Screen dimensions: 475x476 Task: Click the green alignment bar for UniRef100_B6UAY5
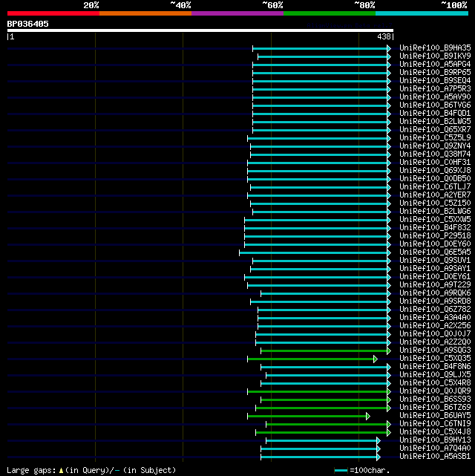tap(309, 416)
